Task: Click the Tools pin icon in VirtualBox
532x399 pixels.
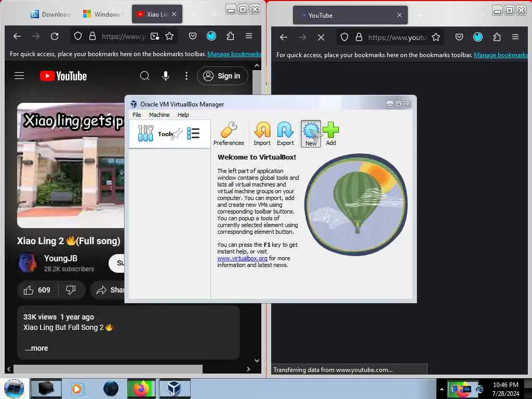Action: point(178,134)
